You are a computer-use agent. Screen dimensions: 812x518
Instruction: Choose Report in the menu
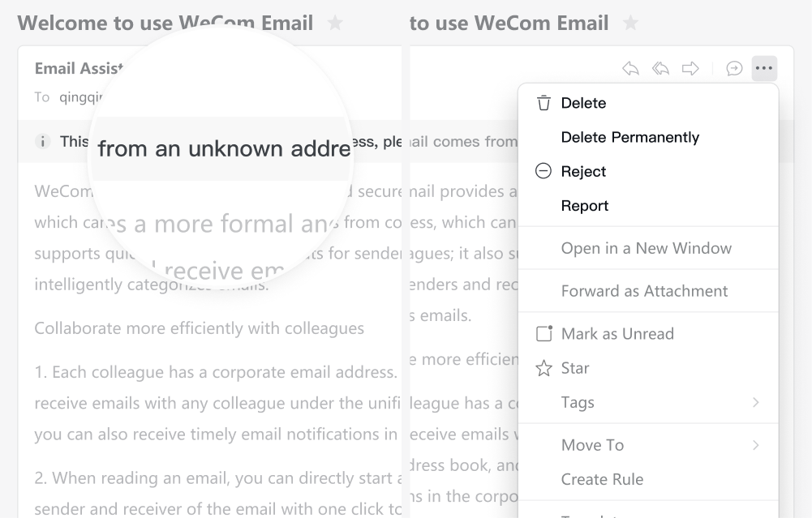(585, 205)
